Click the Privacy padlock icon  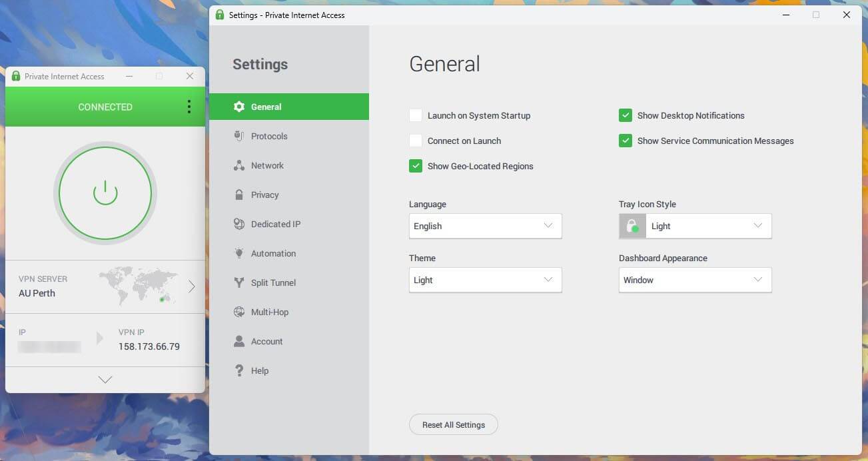click(x=239, y=195)
